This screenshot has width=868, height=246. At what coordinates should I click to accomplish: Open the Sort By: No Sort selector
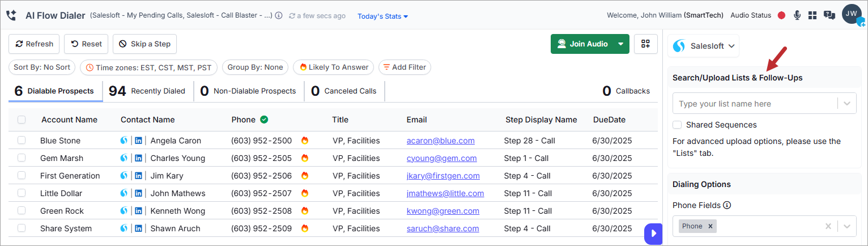click(x=42, y=67)
